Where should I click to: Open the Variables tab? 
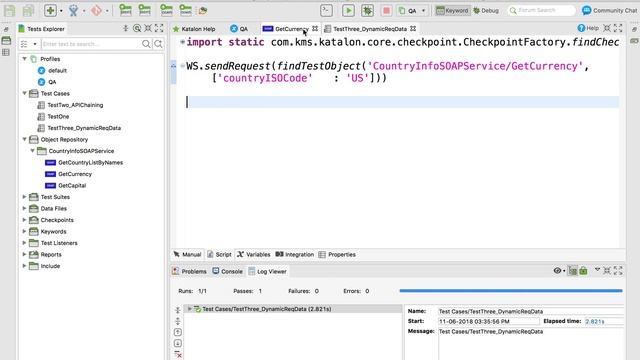point(253,254)
